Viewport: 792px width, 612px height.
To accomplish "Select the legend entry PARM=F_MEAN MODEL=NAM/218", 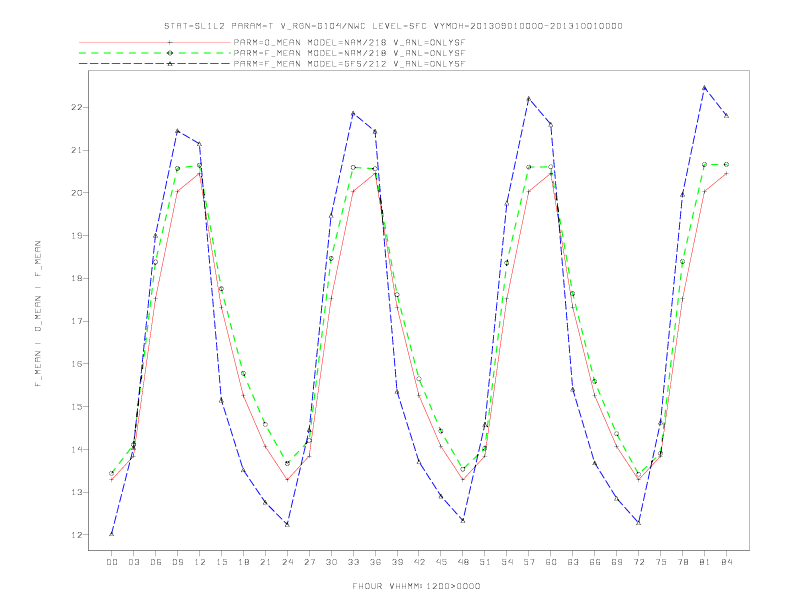I will (x=349, y=53).
